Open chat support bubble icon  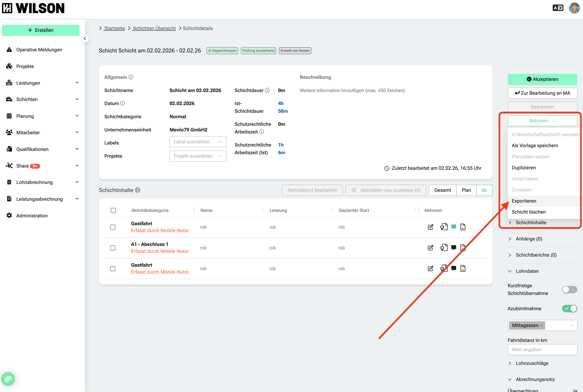pyautogui.click(x=8, y=379)
